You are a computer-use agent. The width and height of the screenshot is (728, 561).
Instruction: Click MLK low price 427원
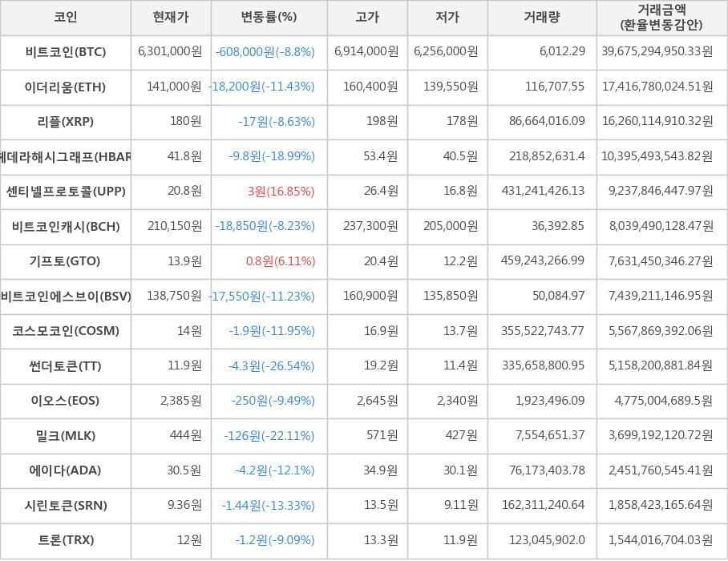click(x=461, y=435)
